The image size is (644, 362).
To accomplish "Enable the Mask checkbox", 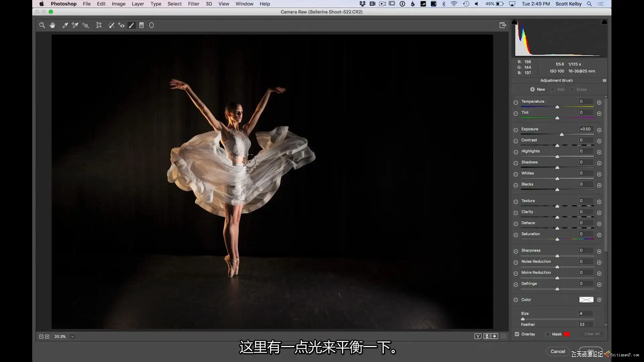I will (x=548, y=334).
